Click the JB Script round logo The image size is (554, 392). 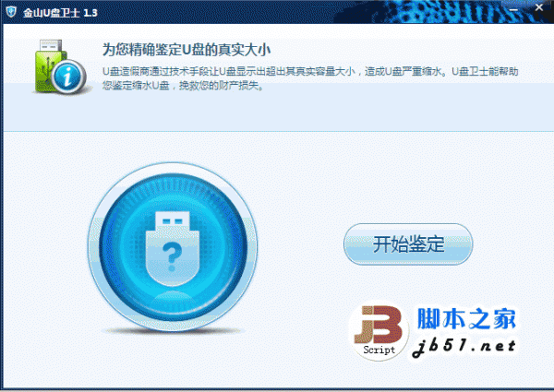click(379, 331)
